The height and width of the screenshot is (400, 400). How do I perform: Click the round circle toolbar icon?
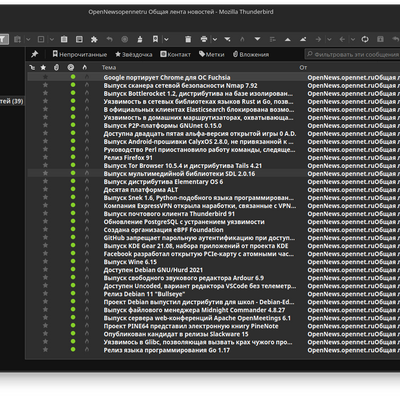(x=125, y=39)
